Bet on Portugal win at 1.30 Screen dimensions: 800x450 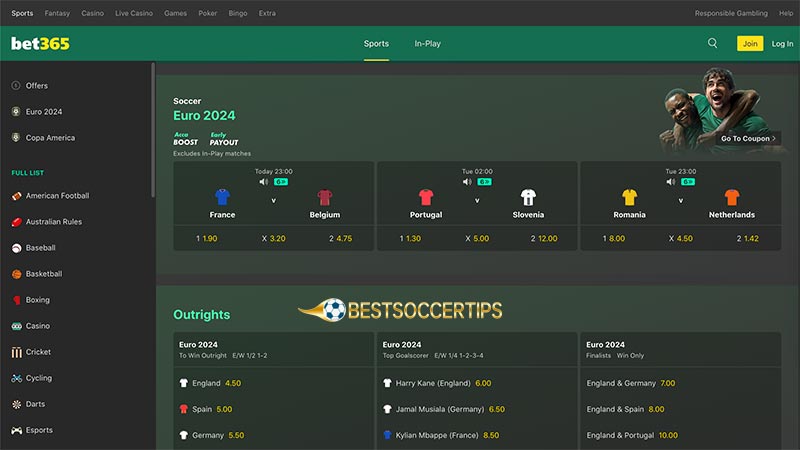pos(410,238)
